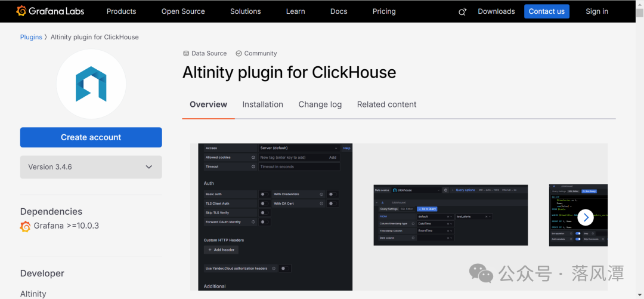The image size is (644, 299).
Task: Open the Solutions navigation menu
Action: (245, 11)
